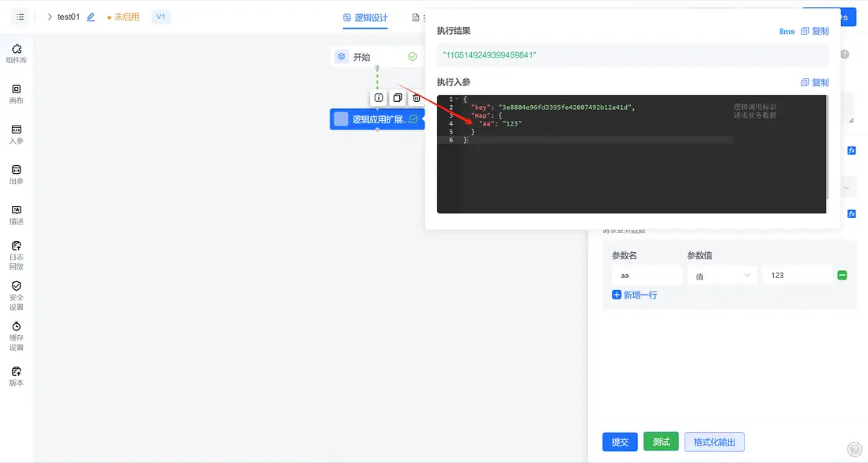Click the key line in JSON editor
The width and height of the screenshot is (868, 463).
(x=553, y=107)
